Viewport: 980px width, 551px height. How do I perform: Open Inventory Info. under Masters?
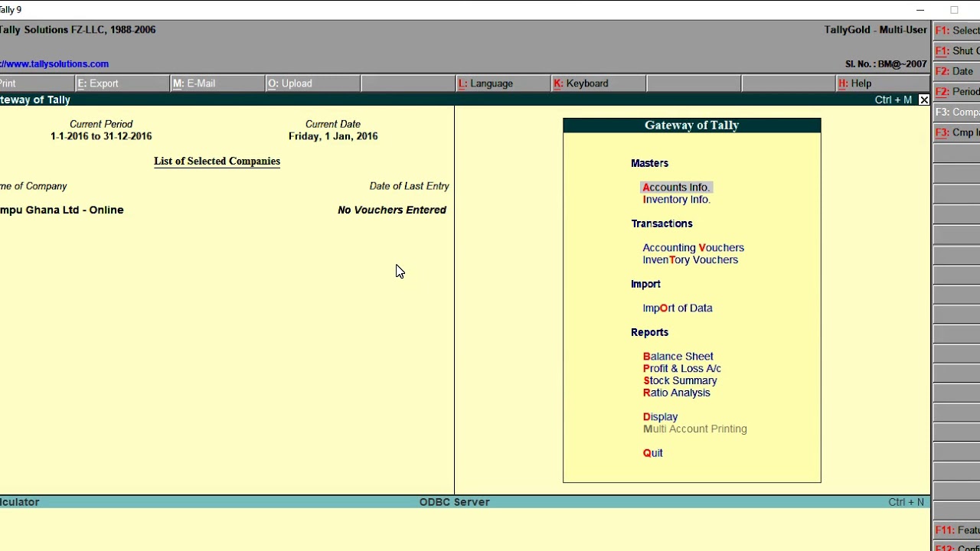(677, 200)
